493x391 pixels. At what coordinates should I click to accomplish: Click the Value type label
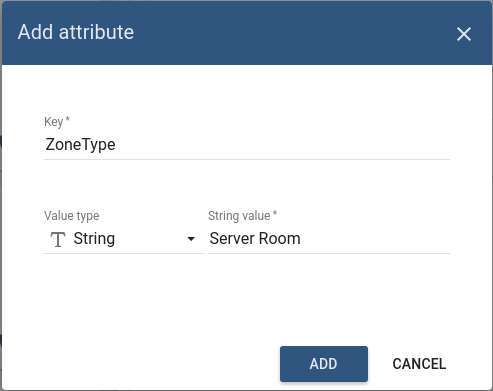(x=71, y=216)
